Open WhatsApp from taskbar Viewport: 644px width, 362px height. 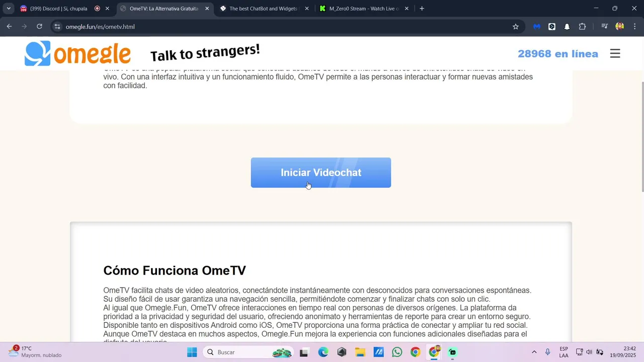[397, 352]
